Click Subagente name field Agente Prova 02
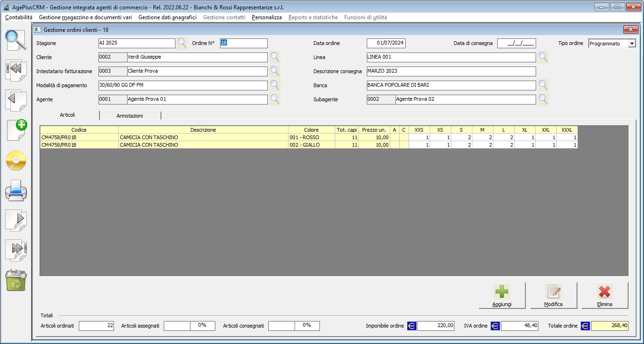 tap(465, 99)
